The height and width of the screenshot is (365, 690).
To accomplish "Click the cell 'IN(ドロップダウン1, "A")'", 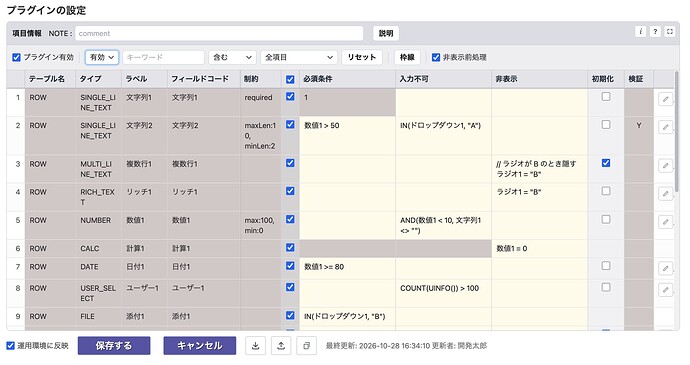I will click(444, 136).
